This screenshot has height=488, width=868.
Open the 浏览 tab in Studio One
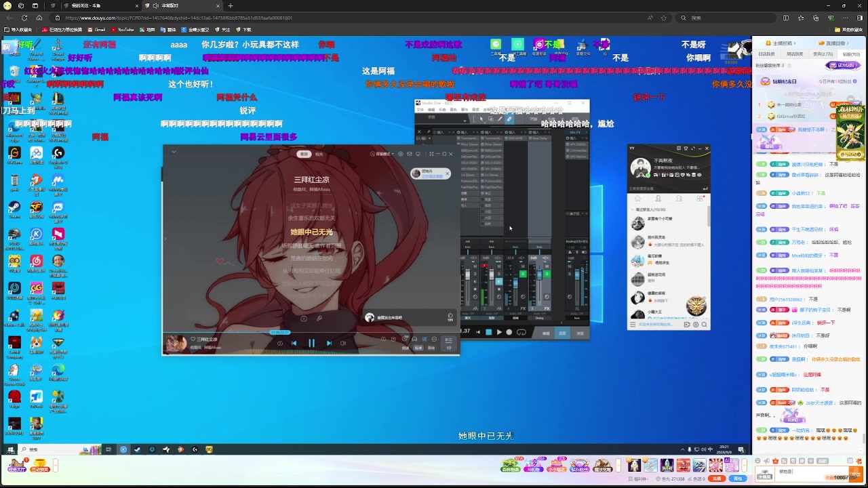click(x=580, y=333)
